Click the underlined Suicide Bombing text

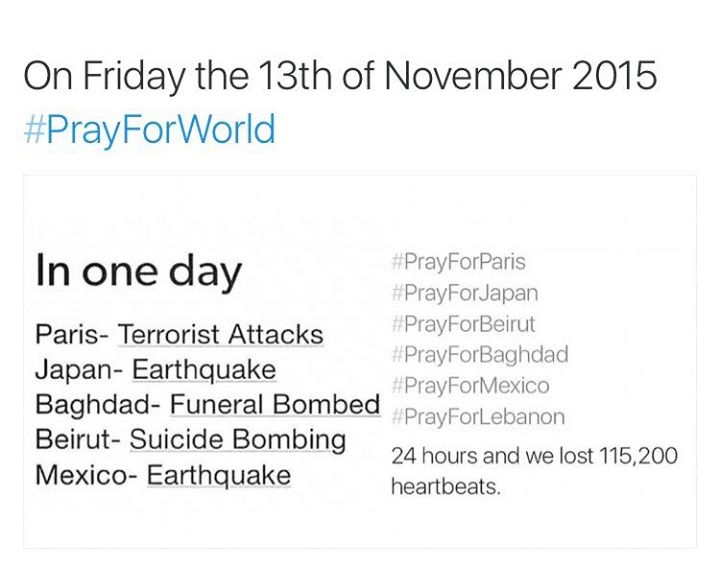click(x=238, y=440)
